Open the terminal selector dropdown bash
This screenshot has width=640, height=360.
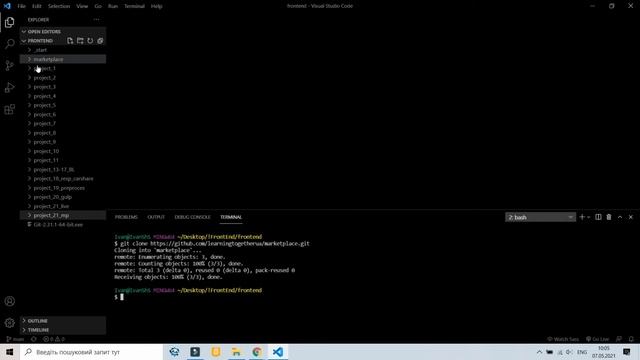pos(540,217)
